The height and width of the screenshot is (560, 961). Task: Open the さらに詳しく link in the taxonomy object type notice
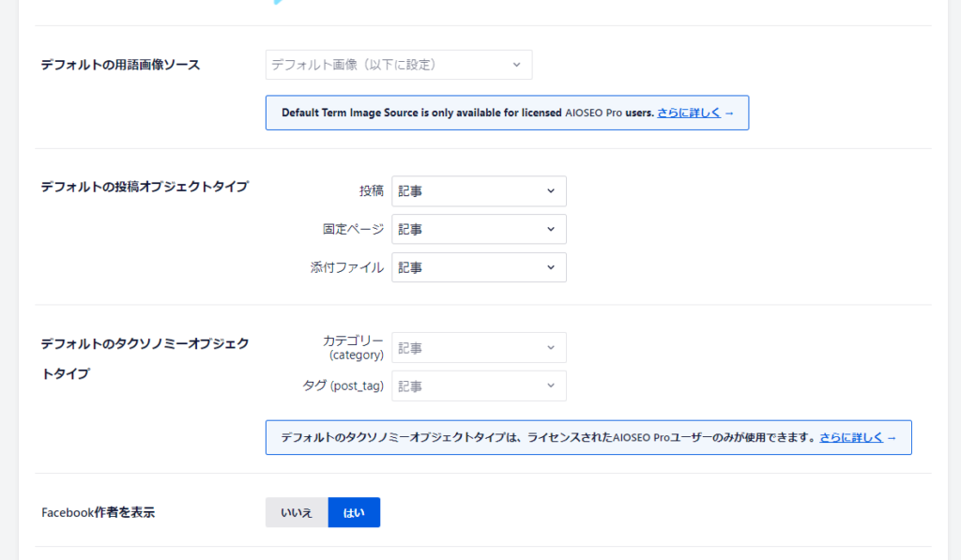pos(851,437)
